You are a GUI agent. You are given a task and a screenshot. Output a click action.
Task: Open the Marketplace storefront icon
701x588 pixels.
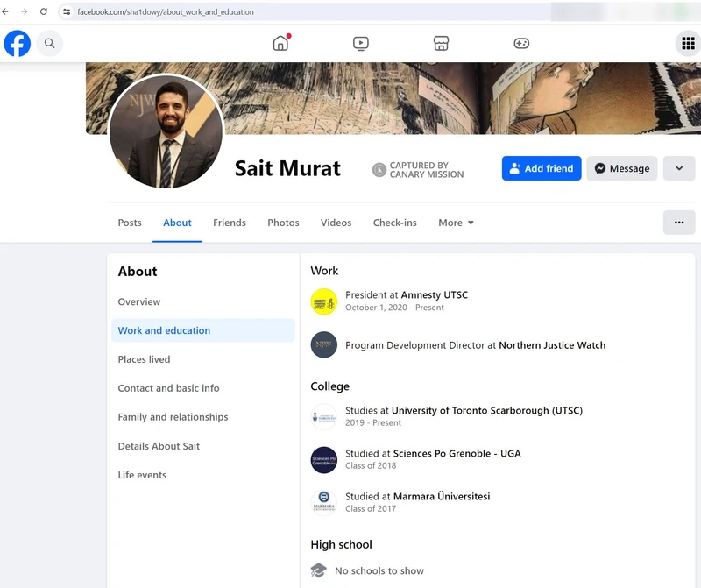[442, 43]
